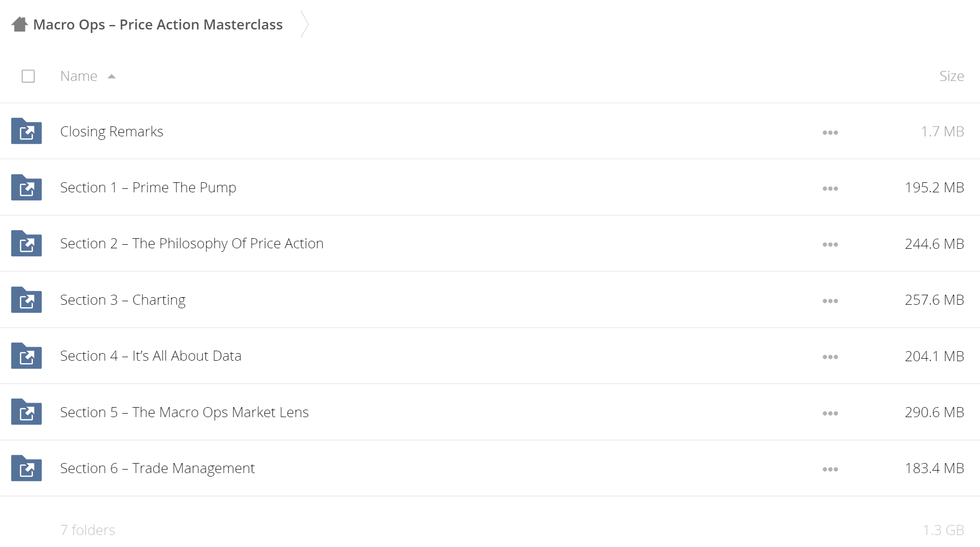Screen dimensions: 980x547
Task: Open Section 6 – Trade Management folder
Action: click(157, 468)
